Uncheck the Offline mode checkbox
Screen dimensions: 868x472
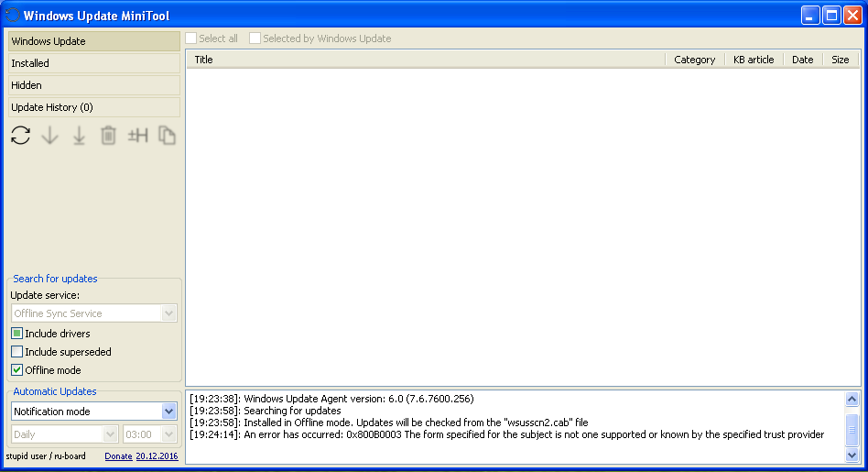[x=17, y=370]
